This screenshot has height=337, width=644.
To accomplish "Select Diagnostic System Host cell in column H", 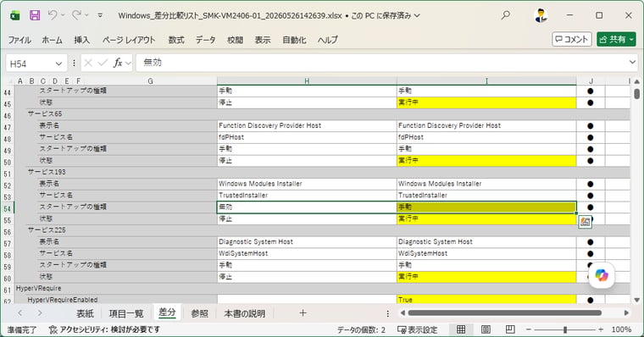I will 307,242.
